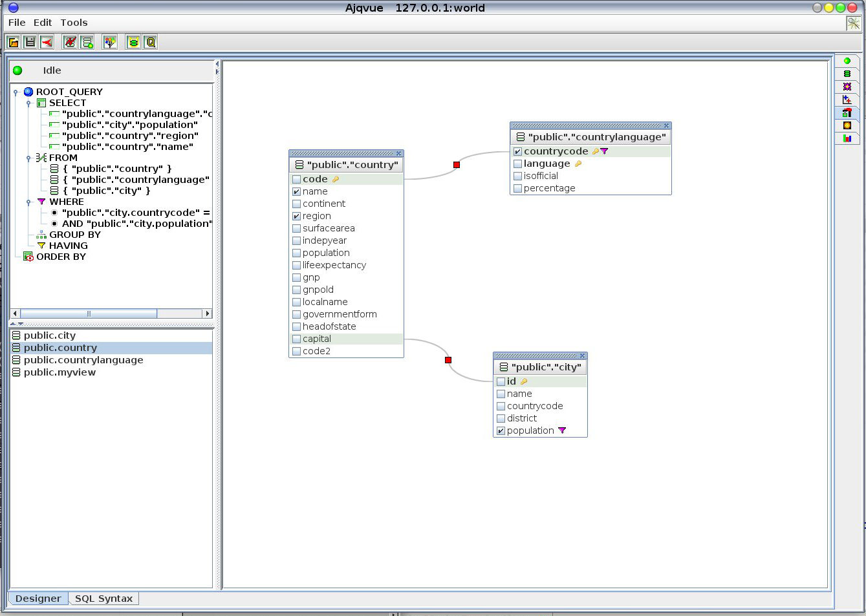Image resolution: width=866 pixels, height=616 pixels.
Task: Open the green database side tab
Action: (847, 74)
